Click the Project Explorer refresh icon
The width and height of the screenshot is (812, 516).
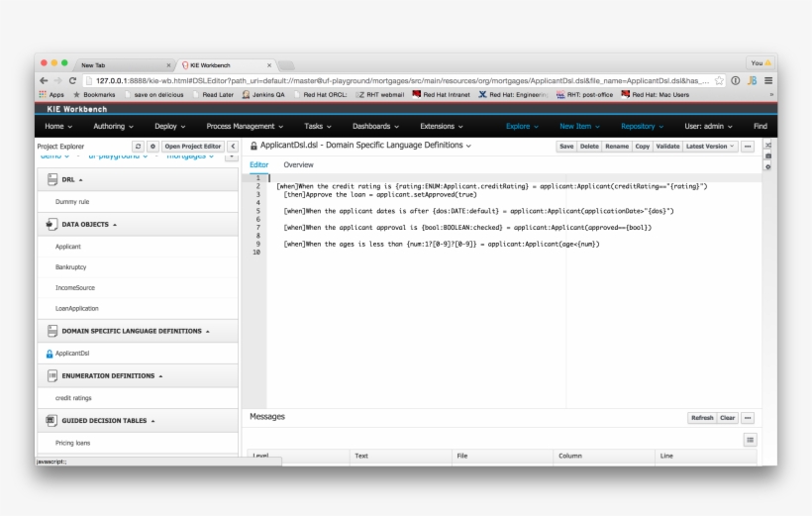[138, 147]
